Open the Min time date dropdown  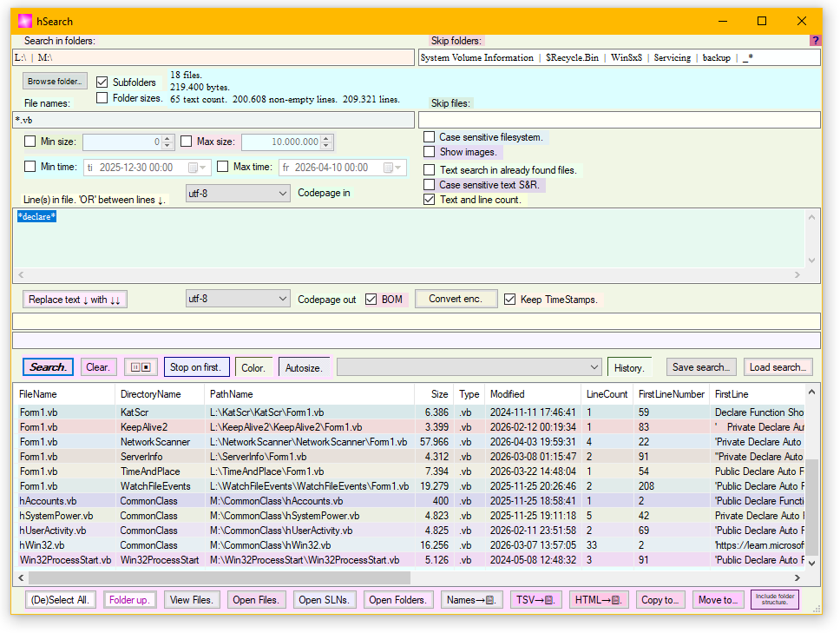pos(202,168)
